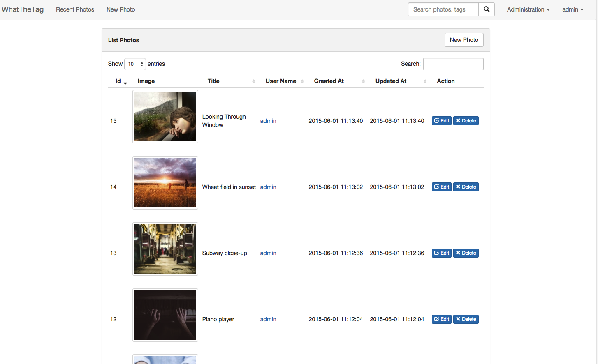Sort by Id column arrow
Screen dimensions: 598x364
125,83
